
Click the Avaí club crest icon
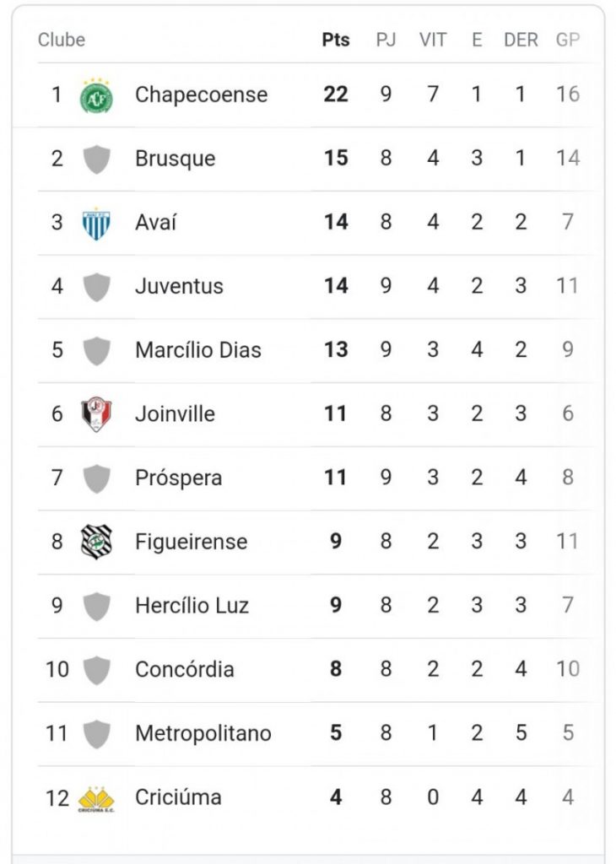(96, 223)
